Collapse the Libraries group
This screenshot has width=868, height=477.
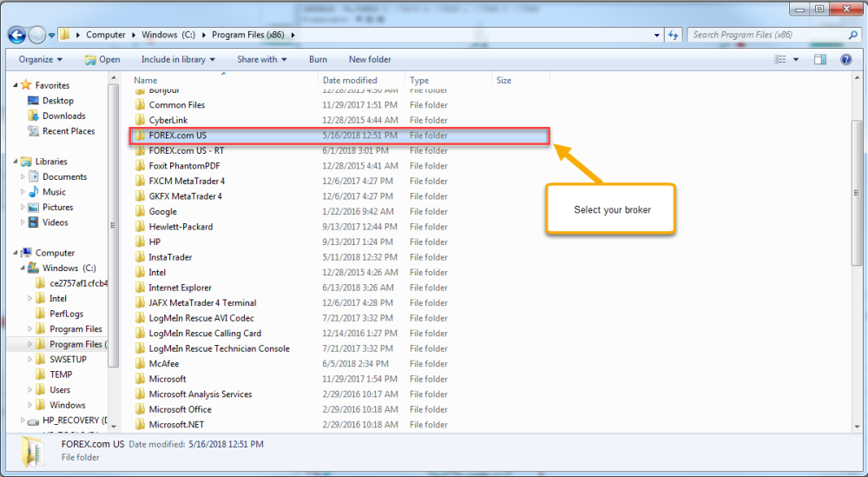pyautogui.click(x=15, y=162)
